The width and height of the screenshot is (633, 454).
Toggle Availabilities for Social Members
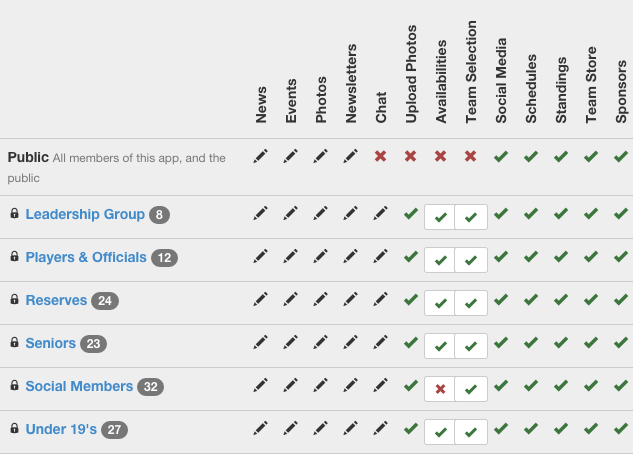[440, 389]
